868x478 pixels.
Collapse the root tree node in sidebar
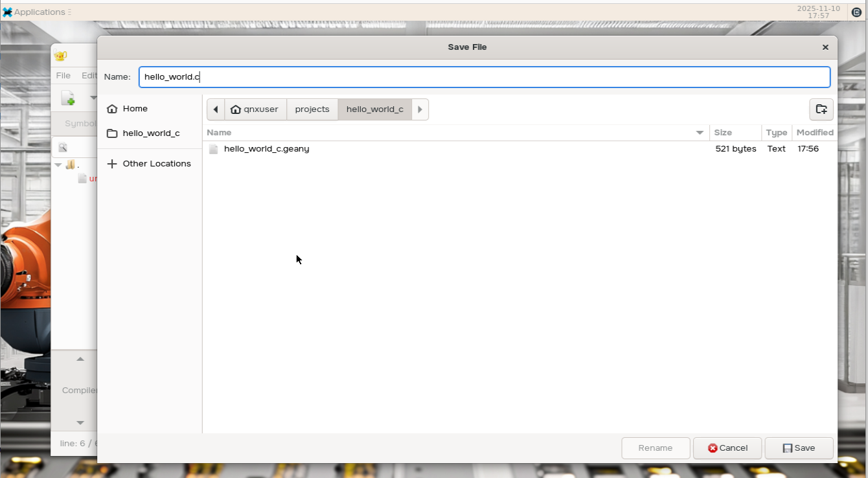[x=58, y=165]
